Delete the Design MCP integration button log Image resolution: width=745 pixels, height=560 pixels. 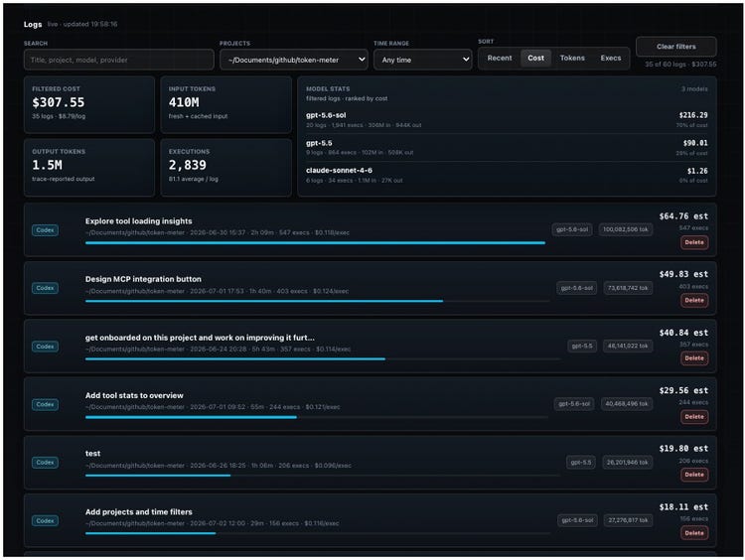click(x=694, y=300)
